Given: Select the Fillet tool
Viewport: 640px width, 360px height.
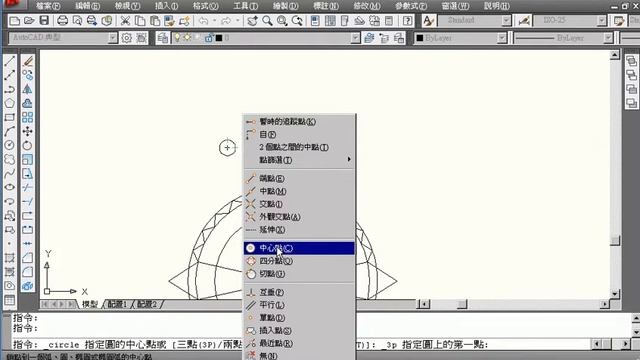Looking at the screenshot, I should tap(27, 272).
